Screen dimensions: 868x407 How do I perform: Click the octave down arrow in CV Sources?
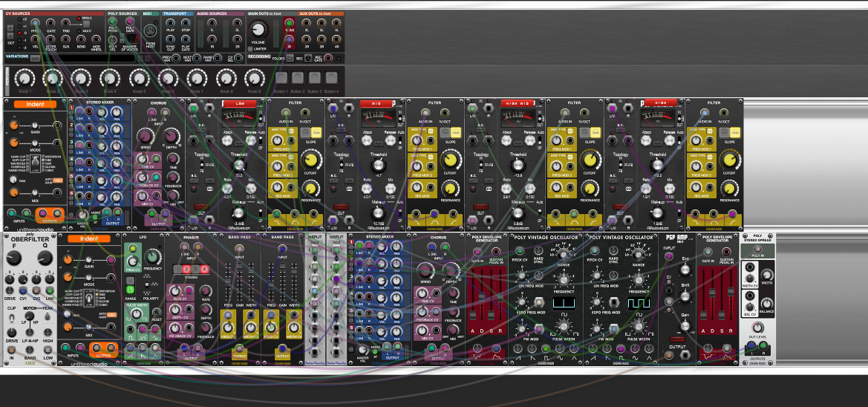[10, 36]
